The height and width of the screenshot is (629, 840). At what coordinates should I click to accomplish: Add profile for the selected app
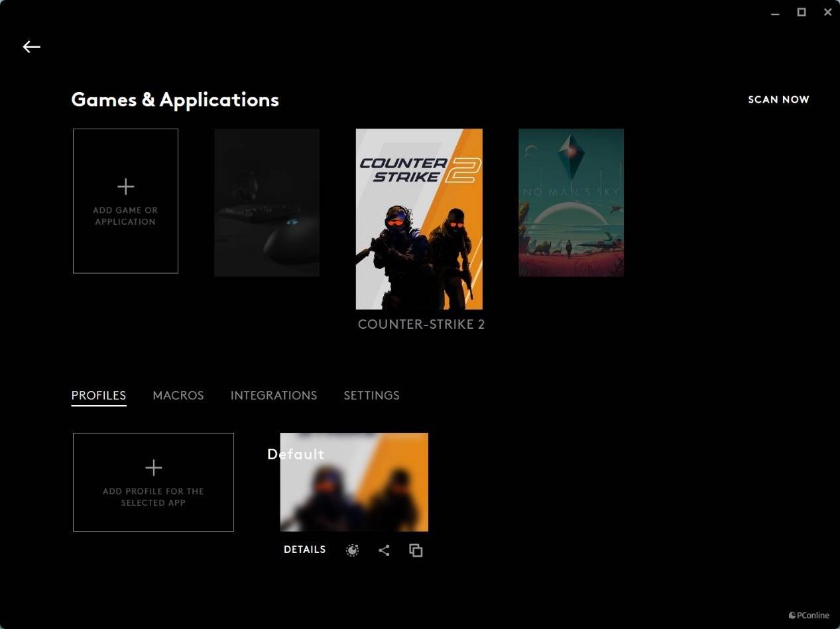point(153,482)
